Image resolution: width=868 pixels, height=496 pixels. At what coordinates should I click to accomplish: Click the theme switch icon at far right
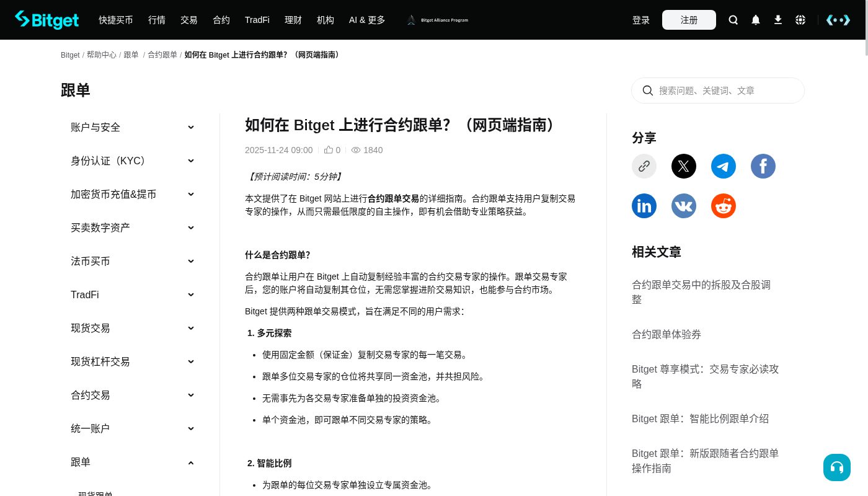[838, 20]
